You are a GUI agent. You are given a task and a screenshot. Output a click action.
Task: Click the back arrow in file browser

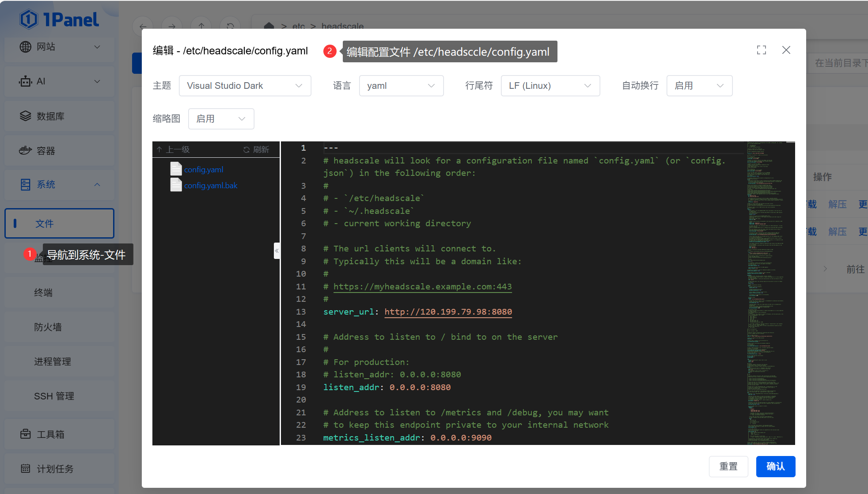(x=143, y=27)
